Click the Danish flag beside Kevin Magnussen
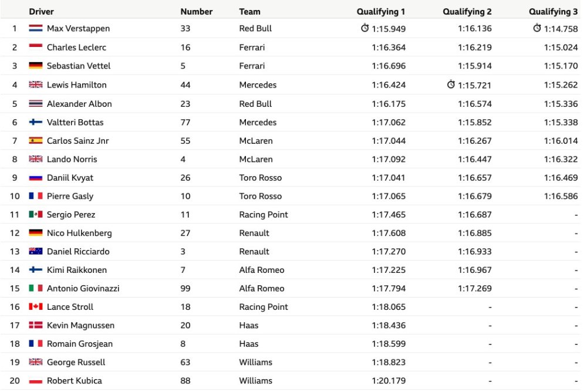 tap(36, 325)
